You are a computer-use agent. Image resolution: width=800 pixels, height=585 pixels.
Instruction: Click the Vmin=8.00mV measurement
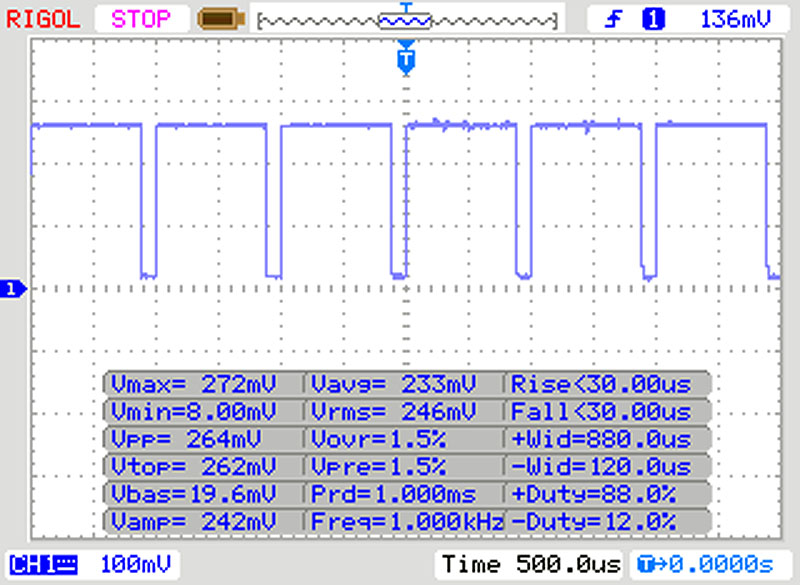pos(193,412)
